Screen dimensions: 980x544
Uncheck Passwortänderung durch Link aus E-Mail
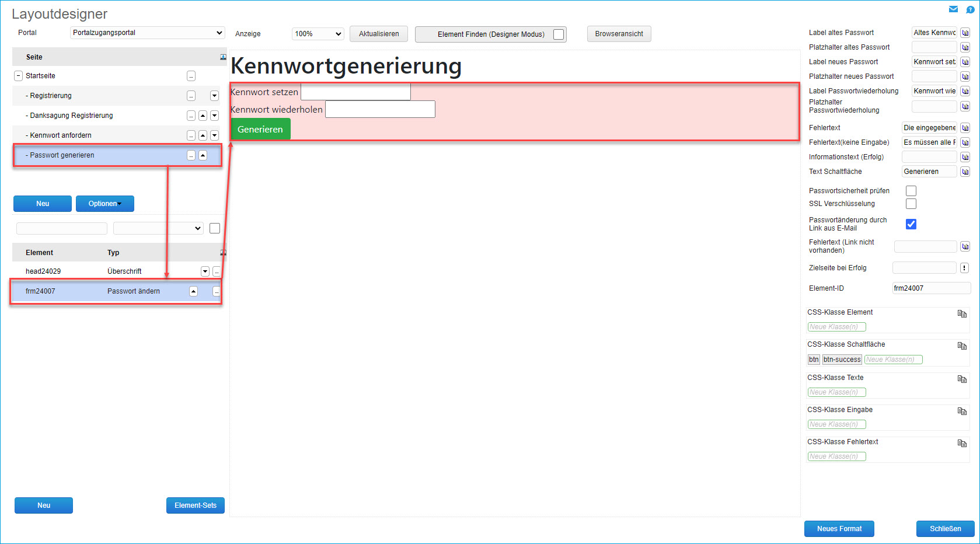tap(911, 224)
